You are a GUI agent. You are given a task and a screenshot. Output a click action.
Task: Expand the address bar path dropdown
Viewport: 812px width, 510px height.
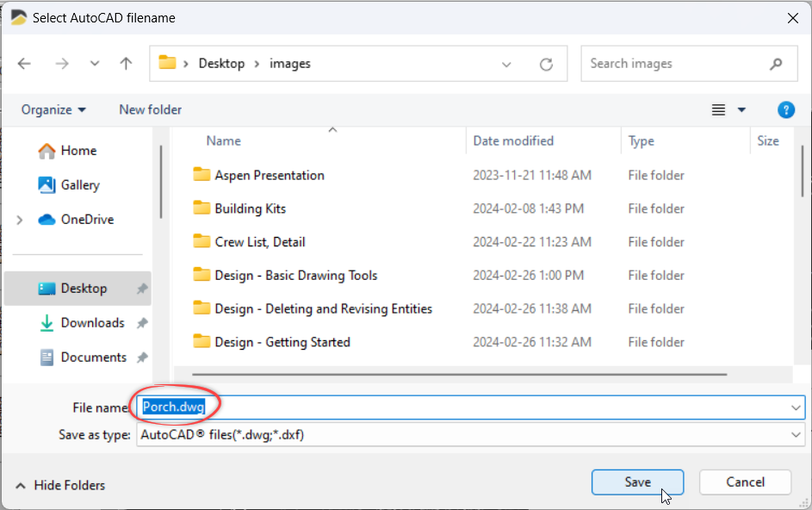(507, 64)
